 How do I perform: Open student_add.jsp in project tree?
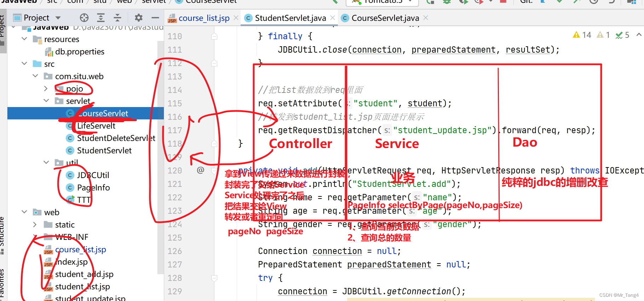pos(84,274)
